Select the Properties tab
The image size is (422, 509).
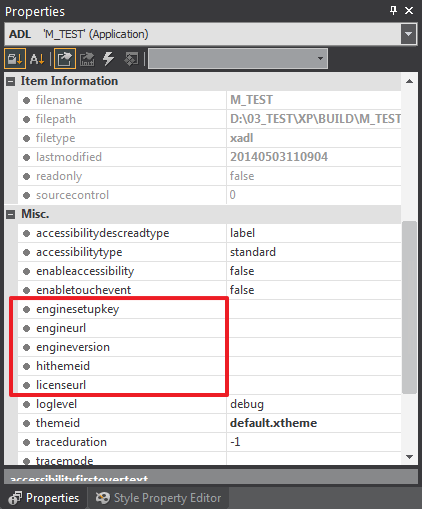(x=44, y=498)
